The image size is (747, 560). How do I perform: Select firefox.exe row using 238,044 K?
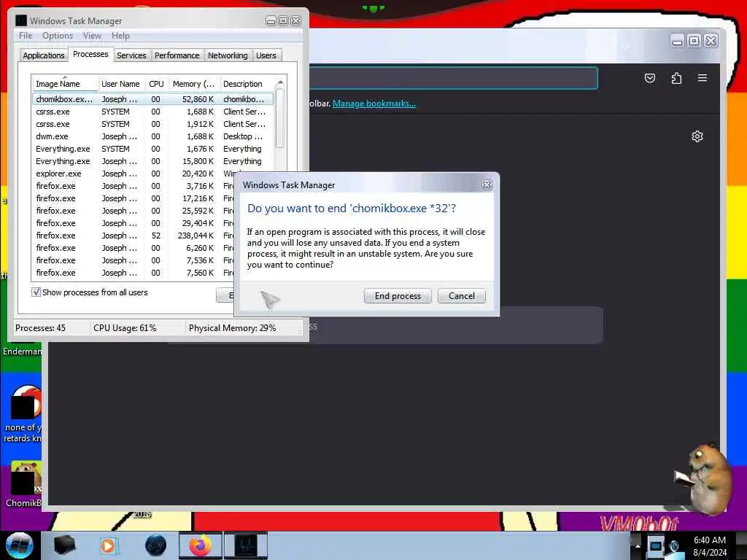click(x=133, y=236)
